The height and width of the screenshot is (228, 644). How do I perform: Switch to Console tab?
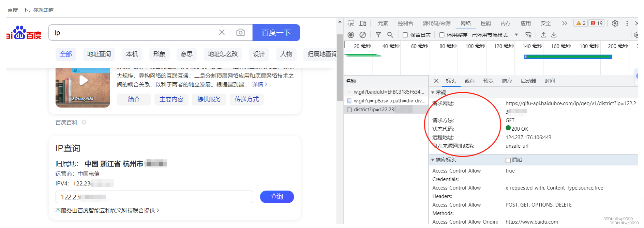tap(405, 23)
